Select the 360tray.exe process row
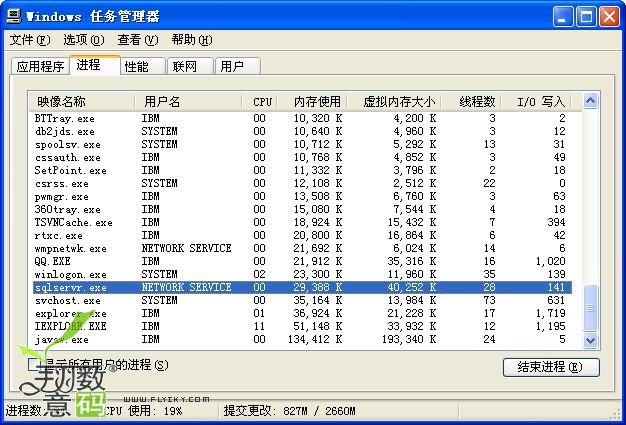The width and height of the screenshot is (626, 425). [302, 209]
